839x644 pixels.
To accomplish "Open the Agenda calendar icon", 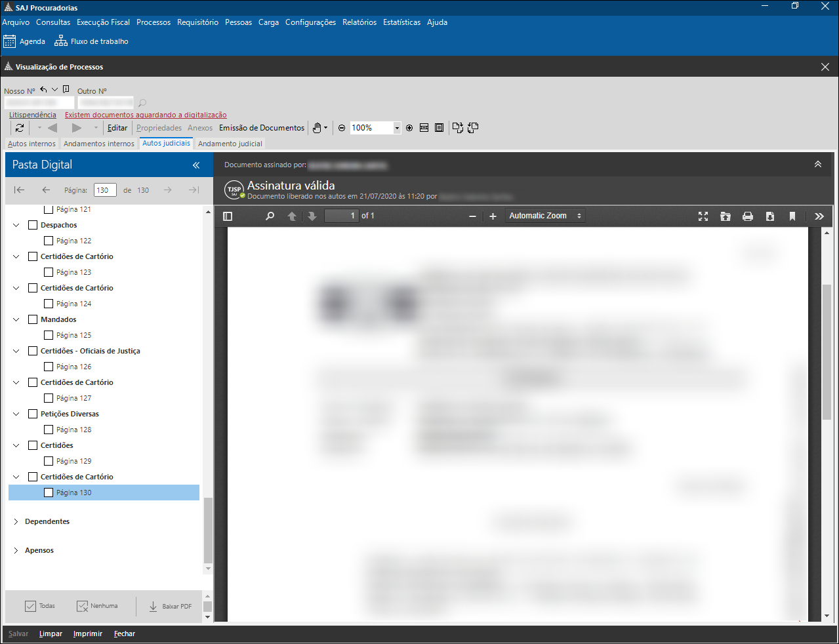I will (x=10, y=41).
